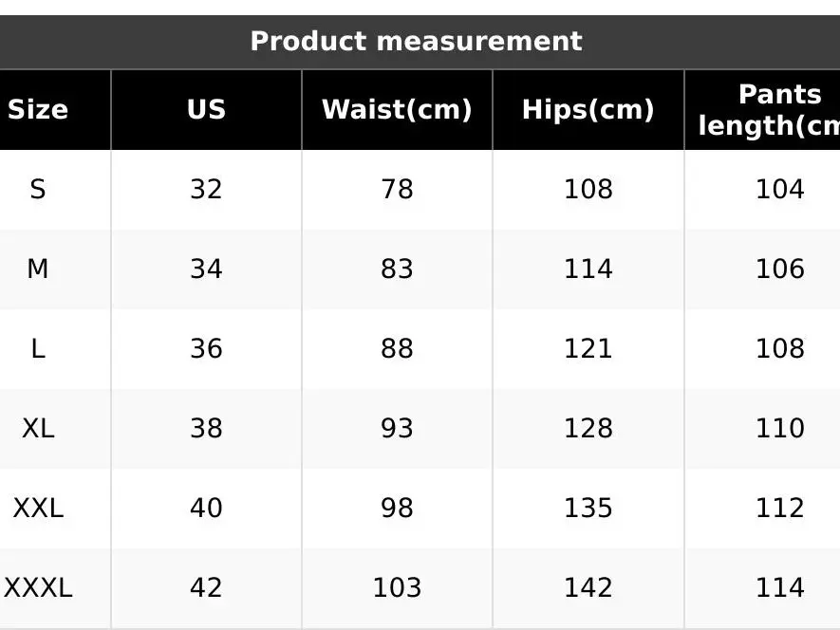The image size is (840, 630).
Task: Click US size 40 cell
Action: (206, 509)
